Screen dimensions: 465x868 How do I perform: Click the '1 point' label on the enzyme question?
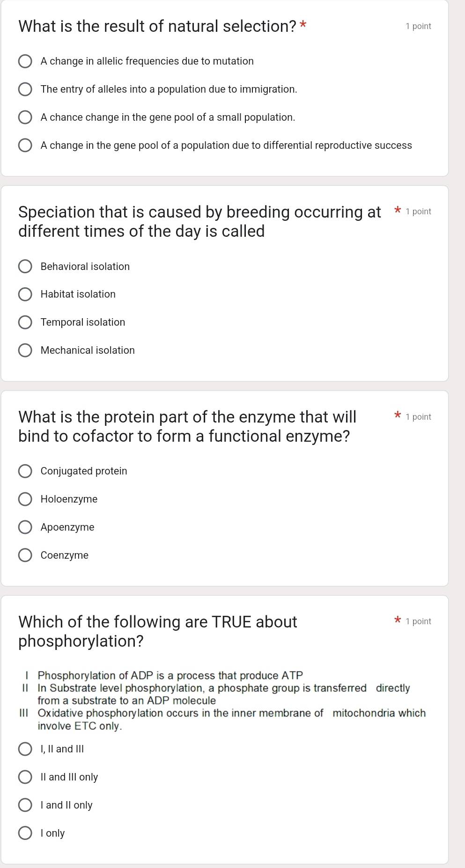pyautogui.click(x=419, y=416)
